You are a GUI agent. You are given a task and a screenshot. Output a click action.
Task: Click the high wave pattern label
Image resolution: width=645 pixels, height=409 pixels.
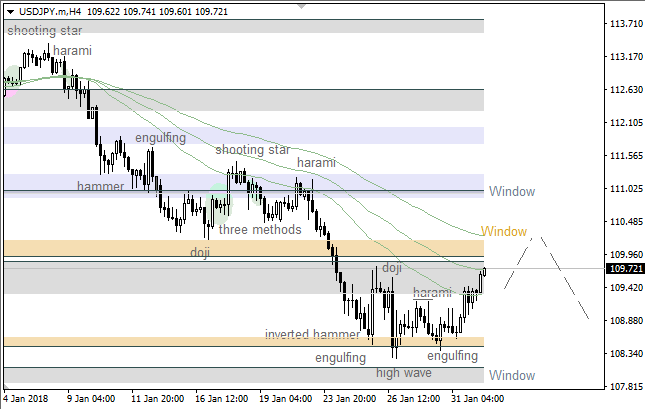404,373
